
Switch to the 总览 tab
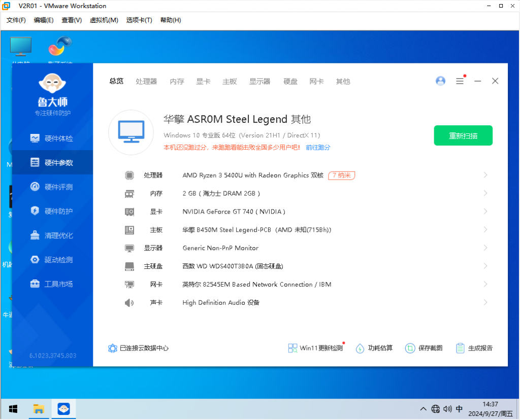pos(116,81)
